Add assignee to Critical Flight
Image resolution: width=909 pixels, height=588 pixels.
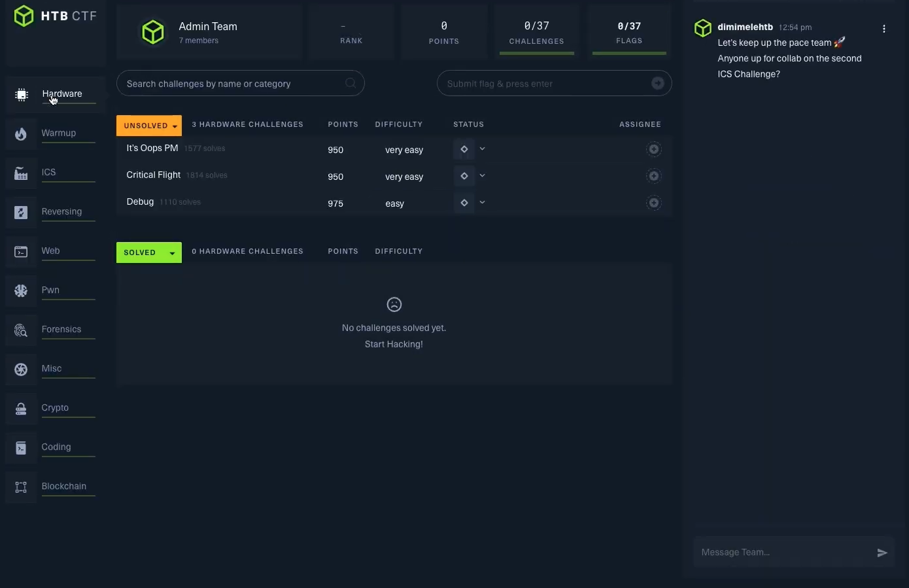pos(653,176)
